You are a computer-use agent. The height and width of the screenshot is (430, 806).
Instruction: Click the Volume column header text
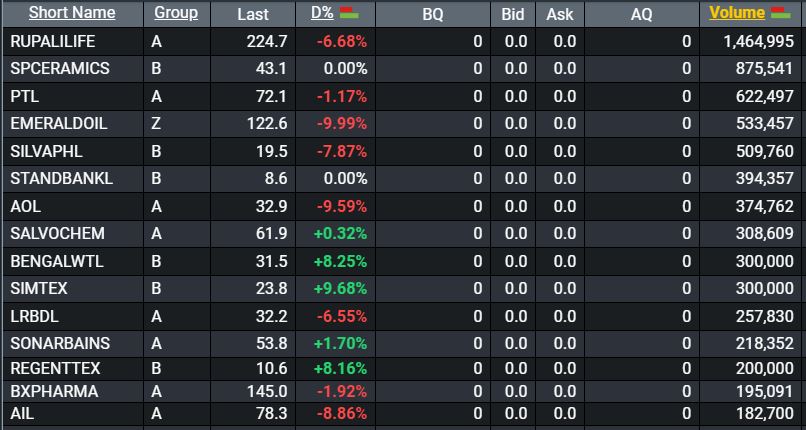tap(738, 13)
